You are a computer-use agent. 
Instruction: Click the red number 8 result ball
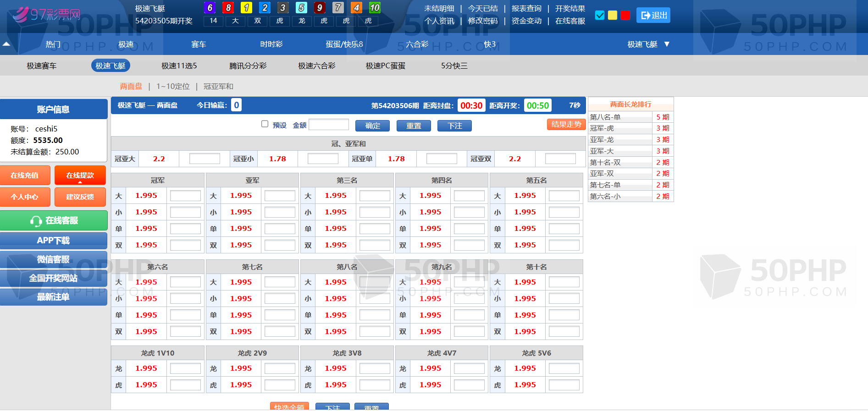click(228, 8)
